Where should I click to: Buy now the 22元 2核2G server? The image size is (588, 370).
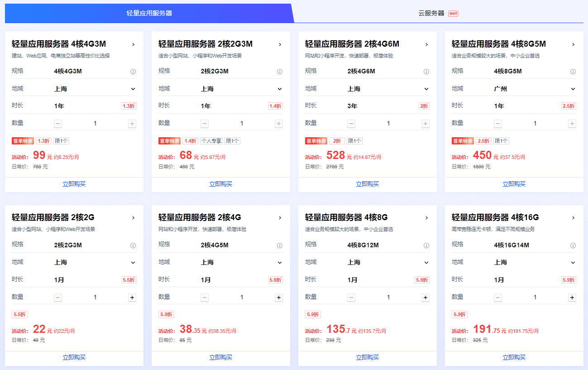(74, 357)
